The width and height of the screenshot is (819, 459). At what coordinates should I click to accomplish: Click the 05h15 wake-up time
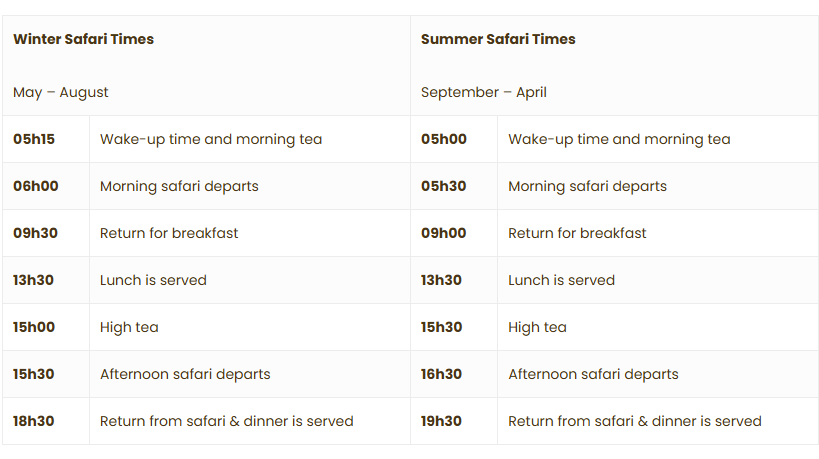point(34,139)
